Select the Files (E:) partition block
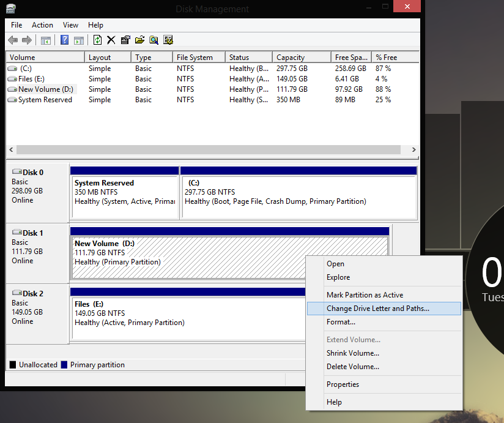This screenshot has height=423, width=504. pyautogui.click(x=188, y=314)
